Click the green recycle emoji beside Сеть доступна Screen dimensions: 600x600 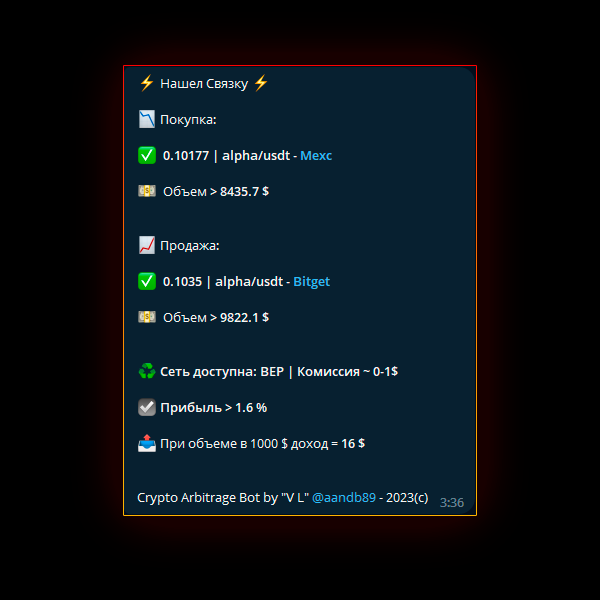147,371
